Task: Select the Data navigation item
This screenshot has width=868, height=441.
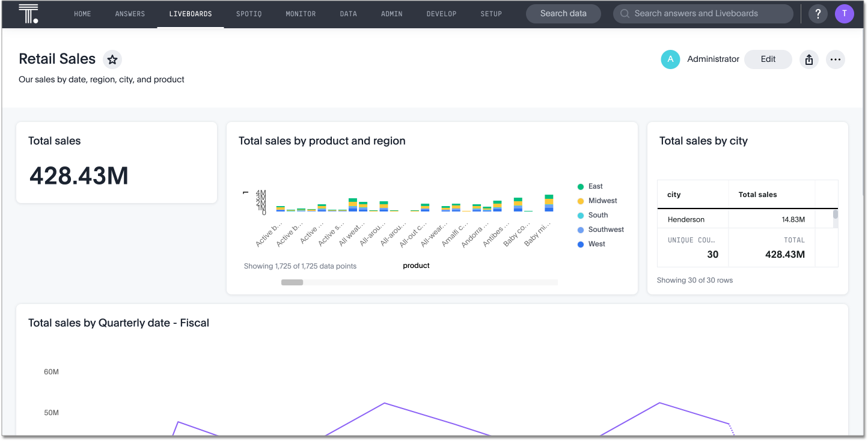Action: pos(348,13)
